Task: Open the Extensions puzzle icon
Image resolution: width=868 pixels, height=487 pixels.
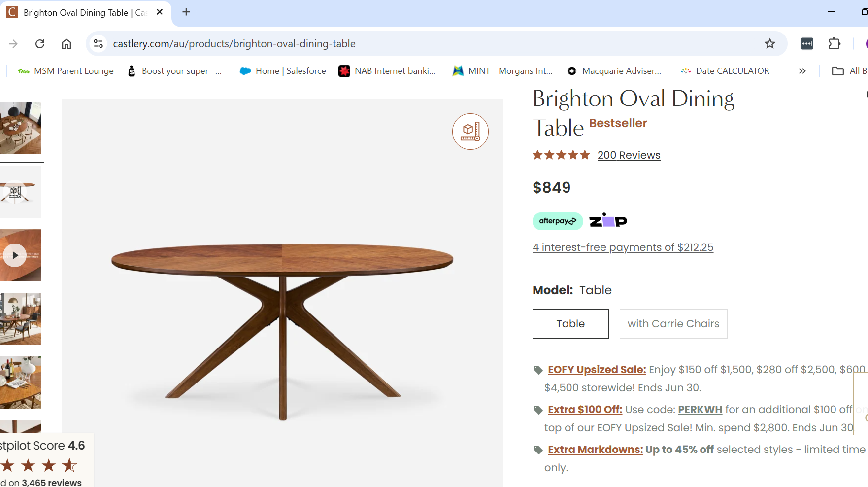Action: click(835, 44)
